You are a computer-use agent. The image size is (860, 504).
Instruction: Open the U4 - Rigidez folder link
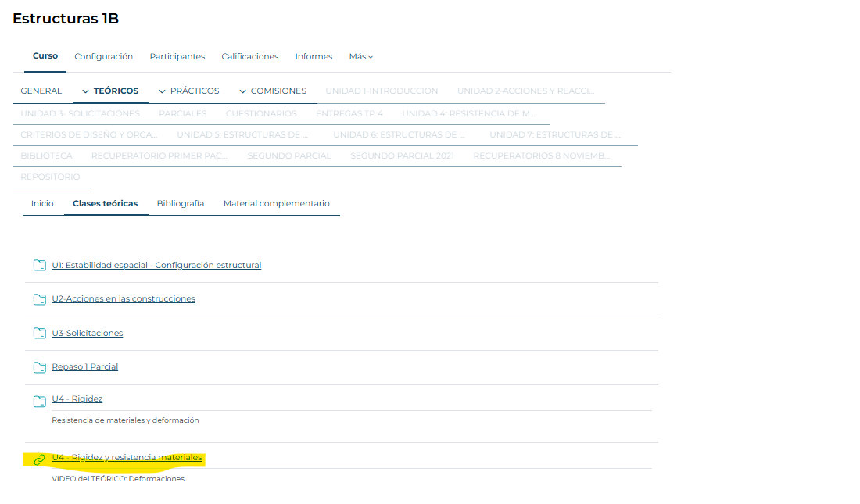[77, 399]
